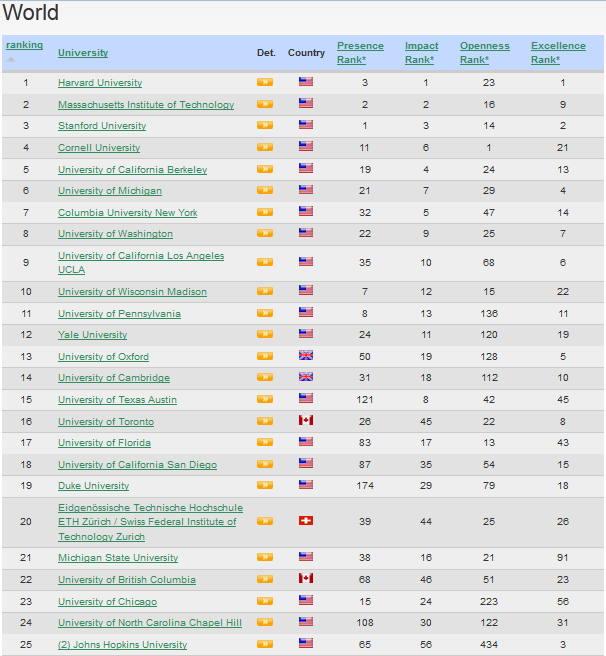Open the University of Oxford link
This screenshot has height=656, width=606.
(x=103, y=356)
